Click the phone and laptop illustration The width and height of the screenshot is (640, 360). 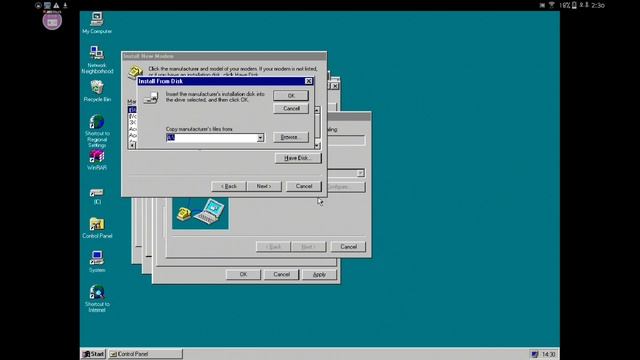[x=200, y=213]
